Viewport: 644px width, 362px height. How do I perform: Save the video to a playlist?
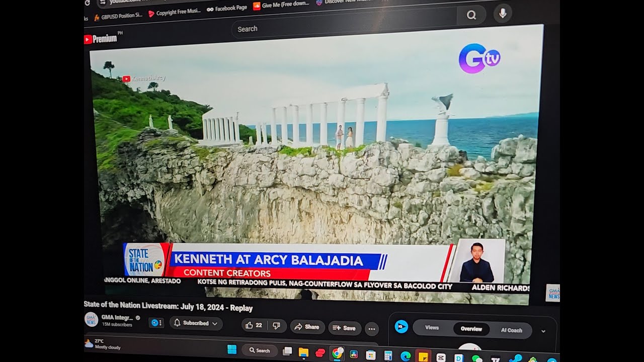[345, 328]
